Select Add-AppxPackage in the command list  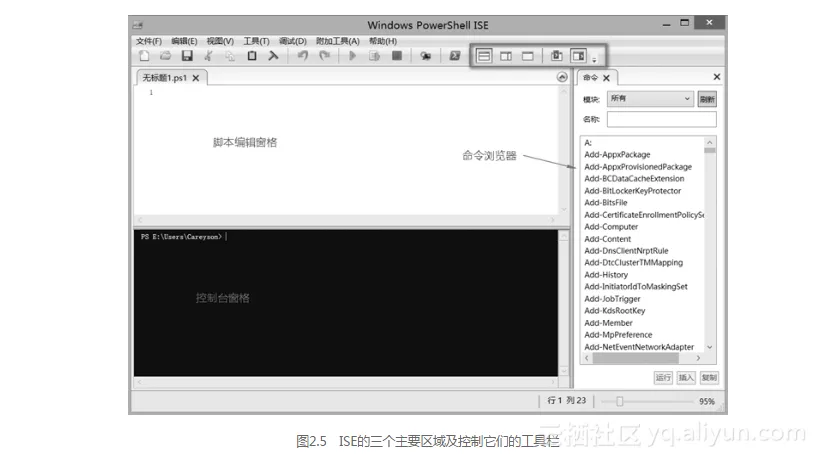point(617,155)
